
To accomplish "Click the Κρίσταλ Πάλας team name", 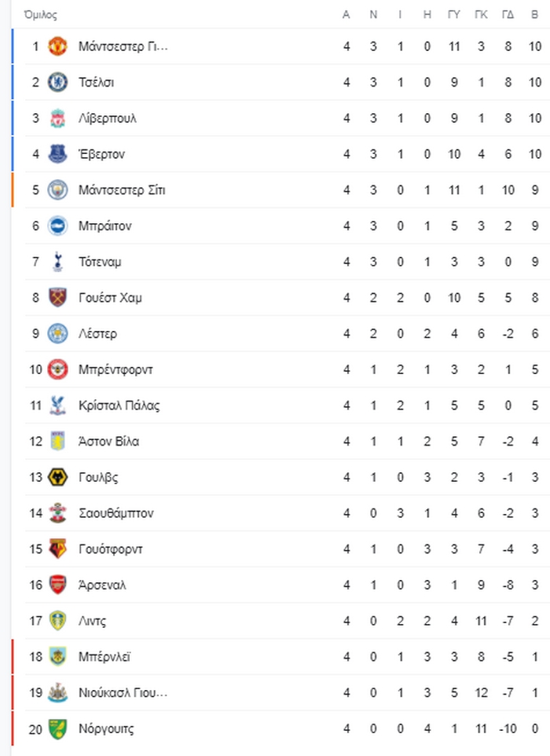I will [x=119, y=406].
